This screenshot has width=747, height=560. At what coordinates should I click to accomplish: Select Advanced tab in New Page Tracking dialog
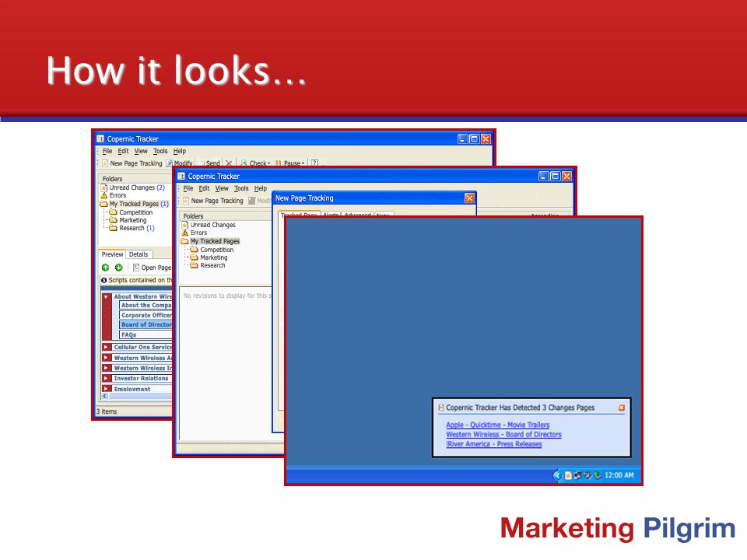(x=358, y=215)
